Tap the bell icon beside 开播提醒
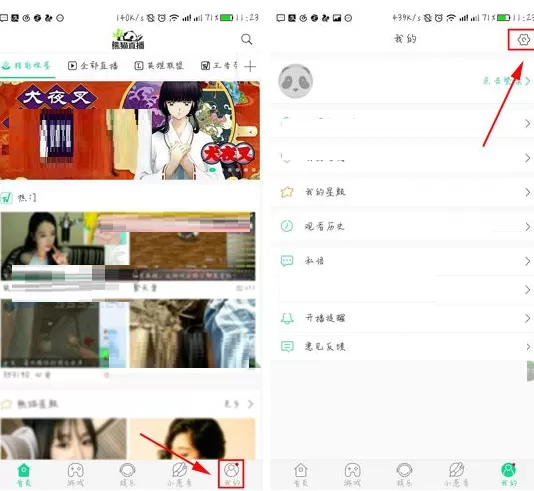Viewport: 534px width, 491px height. [287, 318]
